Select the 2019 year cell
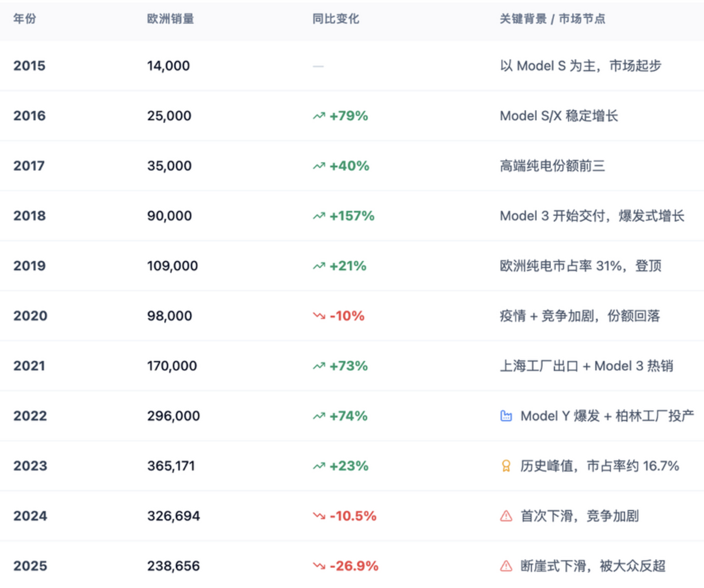The width and height of the screenshot is (704, 588). pos(29,266)
